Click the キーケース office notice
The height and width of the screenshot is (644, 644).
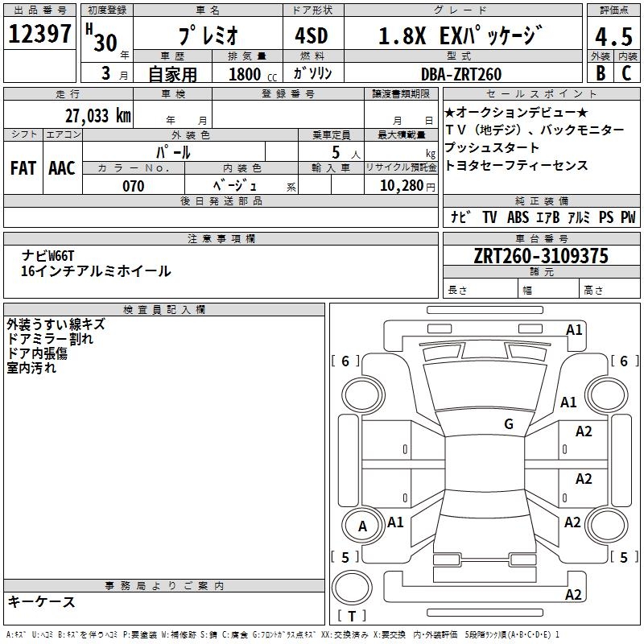(42, 601)
